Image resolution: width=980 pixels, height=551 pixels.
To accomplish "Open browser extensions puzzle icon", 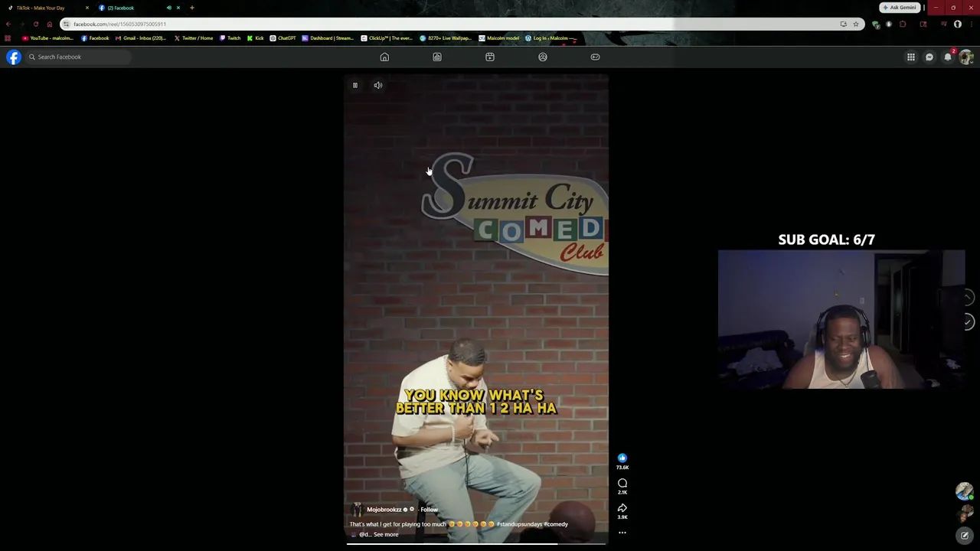I will 903,24.
